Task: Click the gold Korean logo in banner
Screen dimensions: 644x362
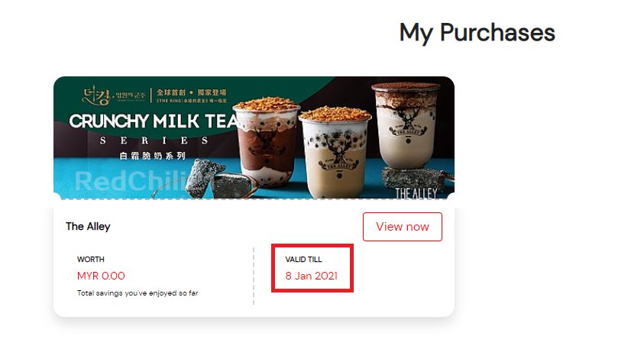Action: [x=114, y=95]
